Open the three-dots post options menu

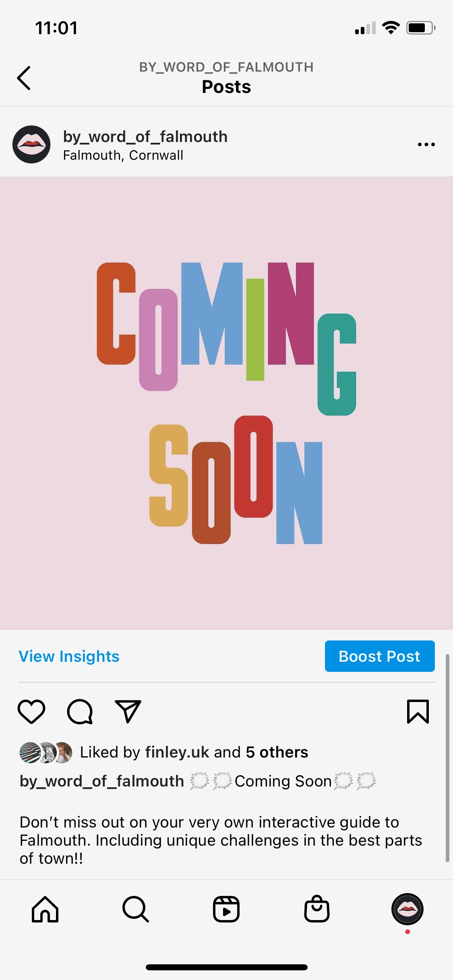(x=426, y=144)
